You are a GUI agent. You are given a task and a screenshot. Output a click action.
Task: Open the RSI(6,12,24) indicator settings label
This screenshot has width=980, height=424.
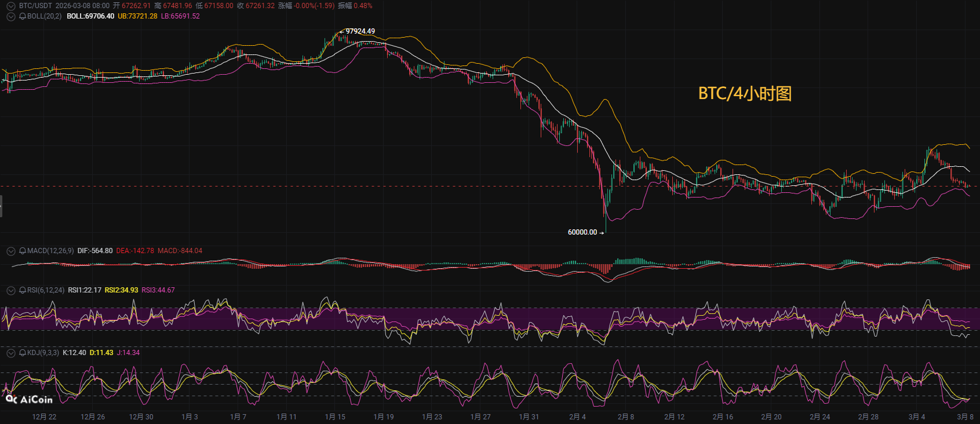[46, 290]
